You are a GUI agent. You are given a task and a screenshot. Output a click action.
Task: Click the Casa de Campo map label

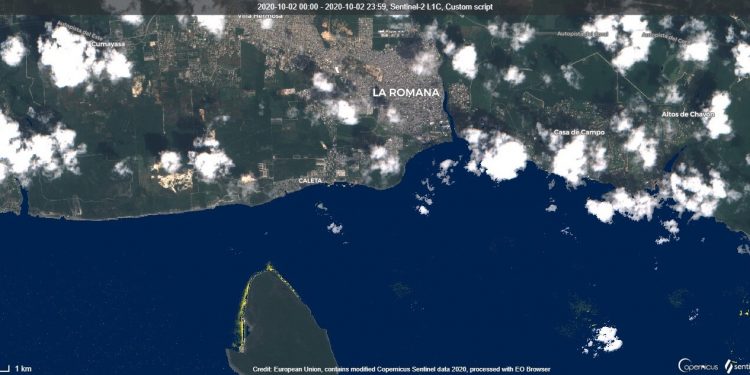[579, 132]
